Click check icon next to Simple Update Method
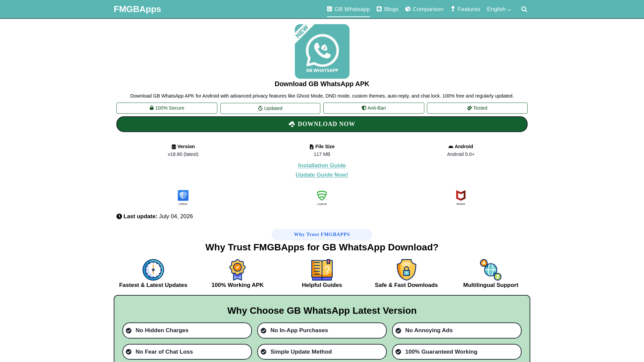The width and height of the screenshot is (644, 362). tap(264, 352)
